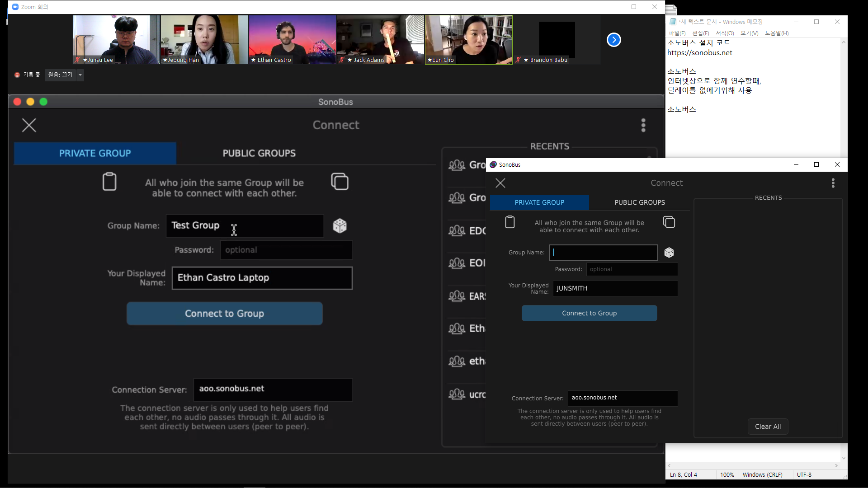868x488 pixels.
Task: Switch to PUBLIC GROUPS tab in small window
Action: (x=639, y=202)
